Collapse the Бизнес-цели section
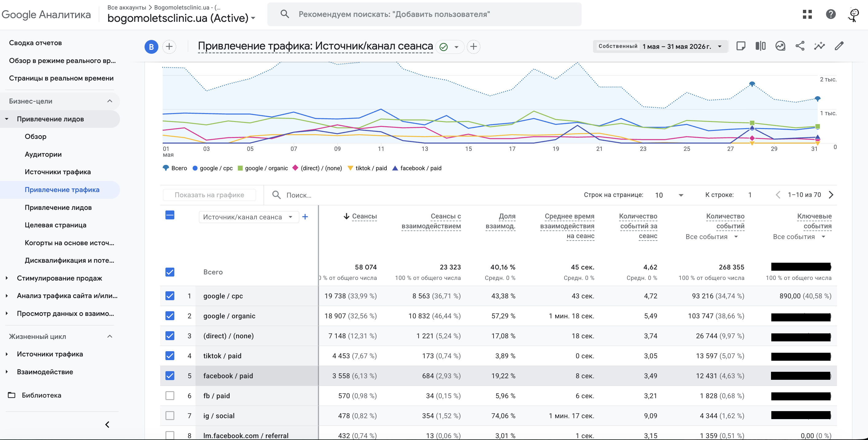868x440 pixels. coord(110,101)
